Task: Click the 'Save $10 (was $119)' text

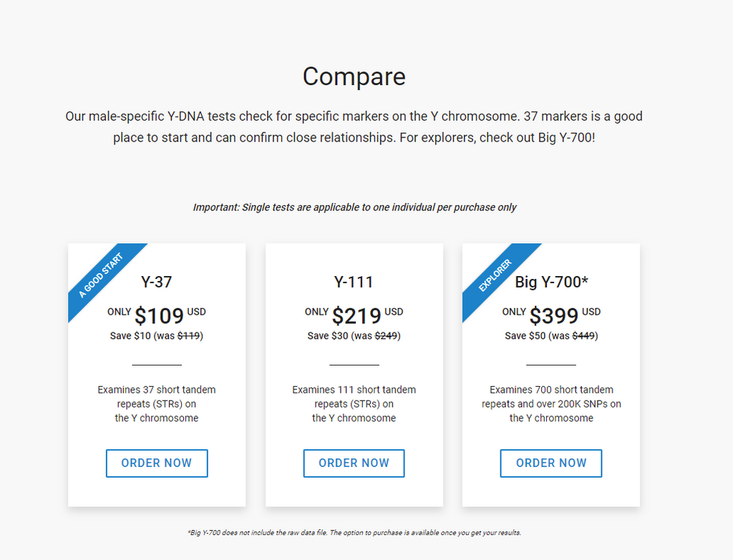Action: (157, 336)
